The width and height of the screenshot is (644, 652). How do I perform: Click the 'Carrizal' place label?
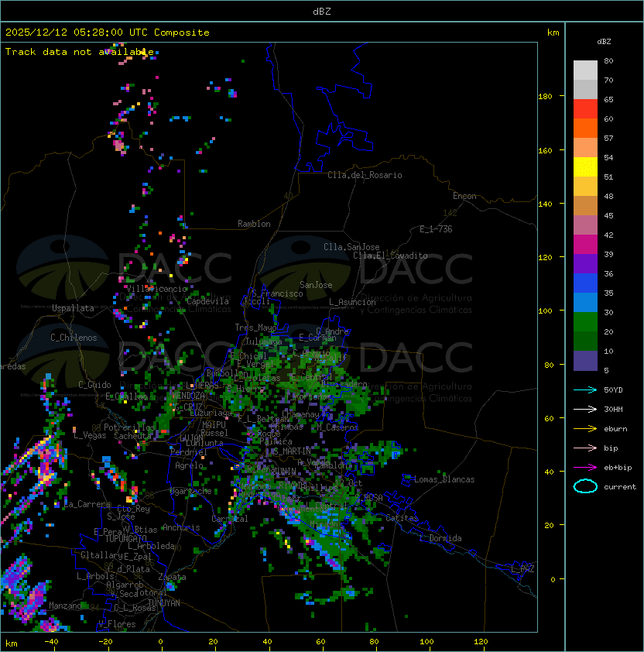pos(230,519)
